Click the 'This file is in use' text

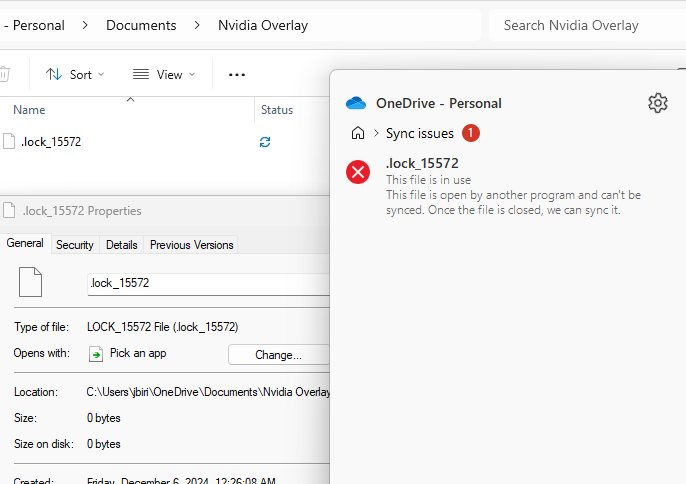[428, 180]
